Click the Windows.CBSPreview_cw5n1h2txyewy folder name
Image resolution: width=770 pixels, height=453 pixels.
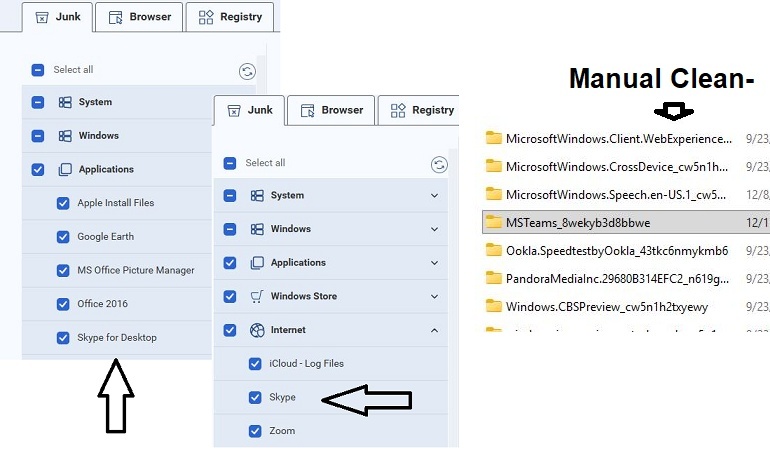607,307
